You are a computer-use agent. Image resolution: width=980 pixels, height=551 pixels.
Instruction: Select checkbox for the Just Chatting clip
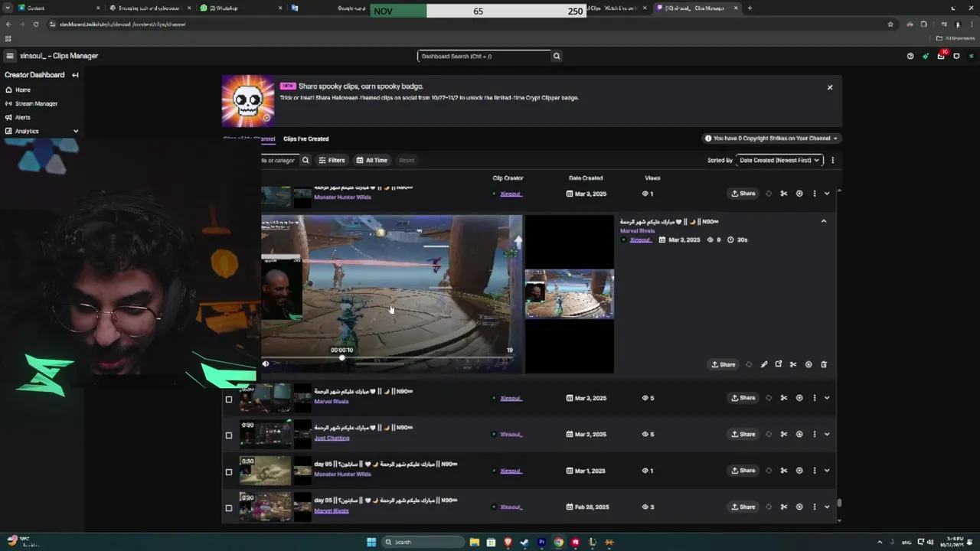(228, 435)
